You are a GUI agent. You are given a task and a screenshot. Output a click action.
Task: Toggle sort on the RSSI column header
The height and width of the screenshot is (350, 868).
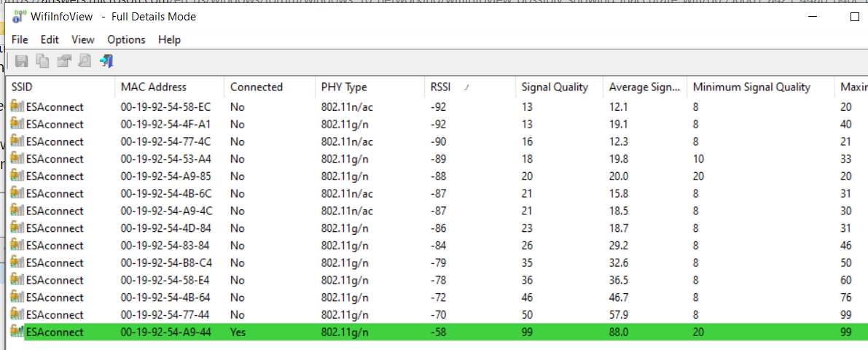pos(470,87)
